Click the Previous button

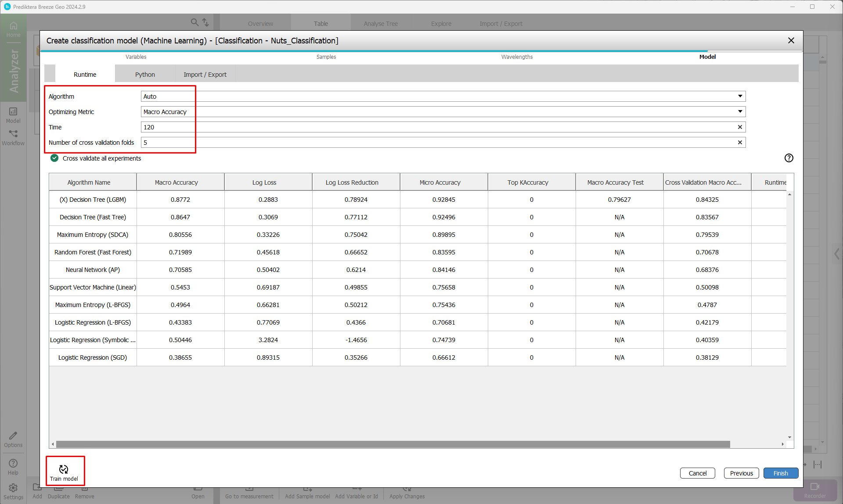pyautogui.click(x=741, y=473)
